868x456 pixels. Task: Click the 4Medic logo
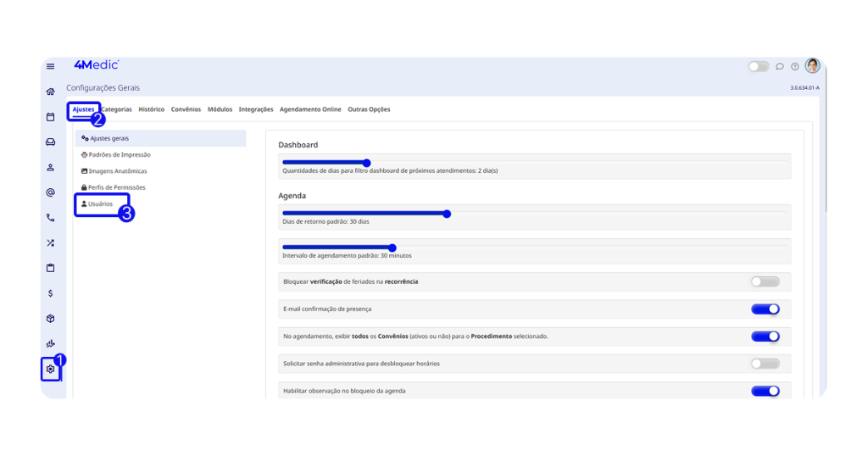pos(96,65)
